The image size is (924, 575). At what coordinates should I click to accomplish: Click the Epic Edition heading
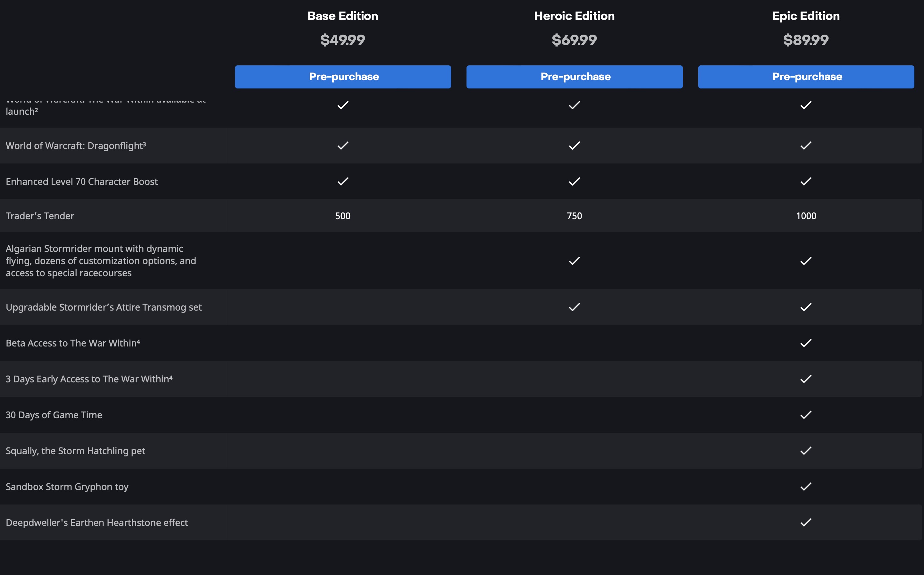coord(806,16)
